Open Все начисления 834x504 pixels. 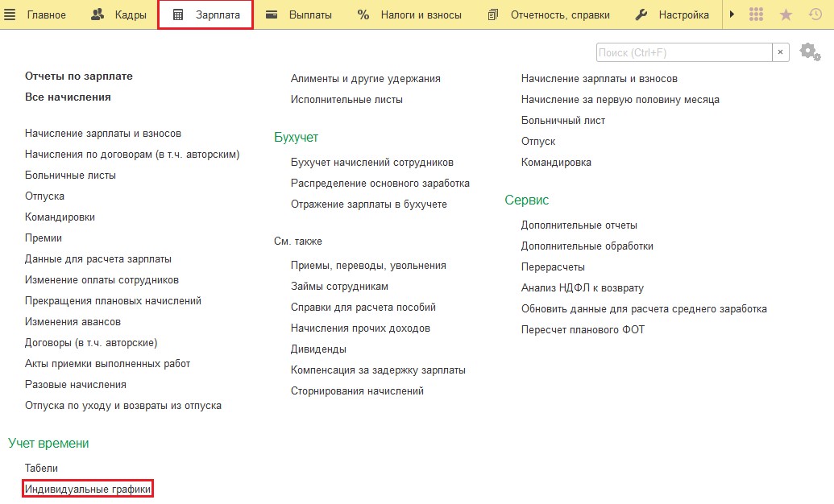point(68,97)
